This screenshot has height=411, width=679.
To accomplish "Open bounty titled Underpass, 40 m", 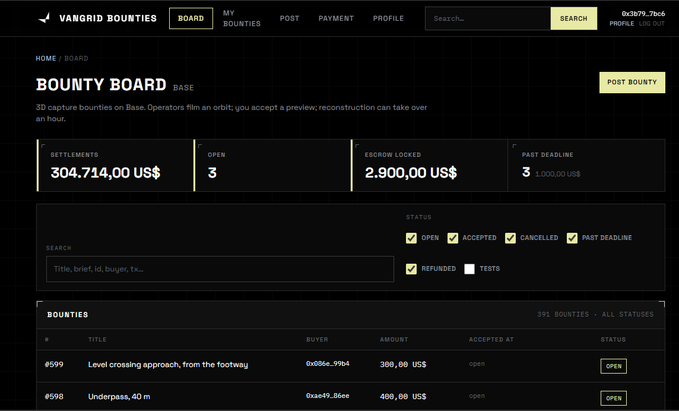I will coord(119,397).
